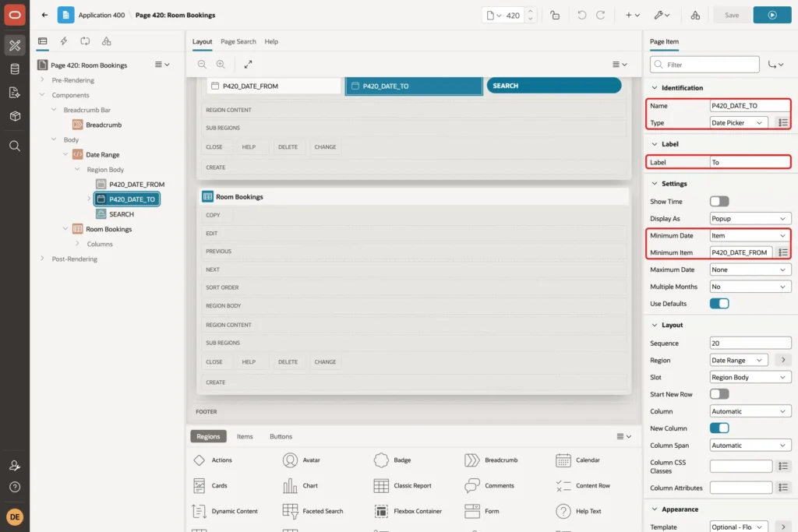Open the Multiple Months dropdown

coord(750,287)
